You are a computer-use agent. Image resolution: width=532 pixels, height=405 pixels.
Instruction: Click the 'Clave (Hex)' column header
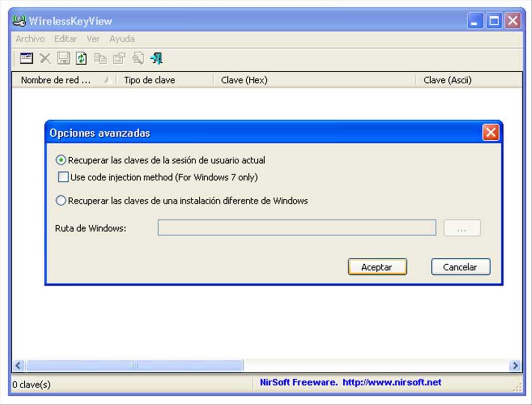[x=244, y=80]
